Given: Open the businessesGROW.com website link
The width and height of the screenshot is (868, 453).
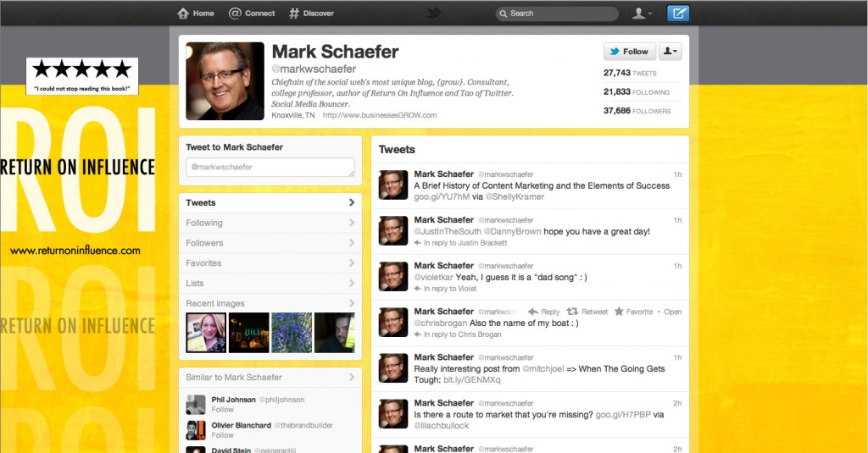Looking at the screenshot, I should (380, 115).
